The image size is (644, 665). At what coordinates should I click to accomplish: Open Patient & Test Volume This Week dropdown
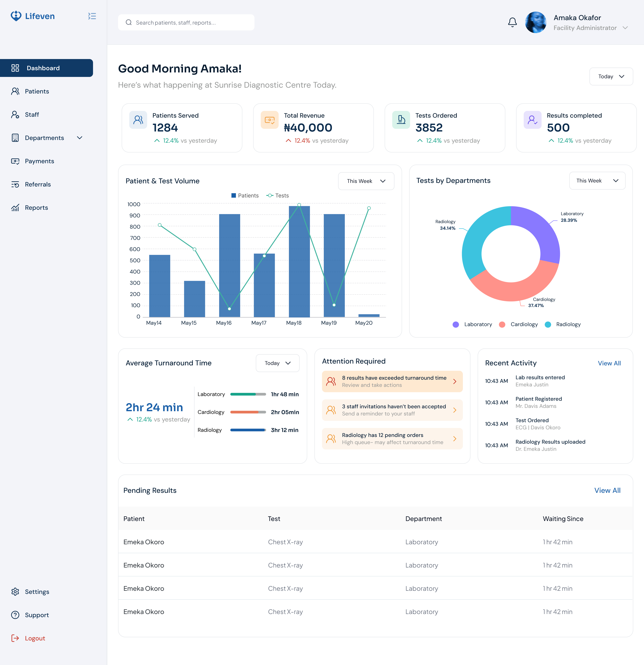tap(366, 181)
